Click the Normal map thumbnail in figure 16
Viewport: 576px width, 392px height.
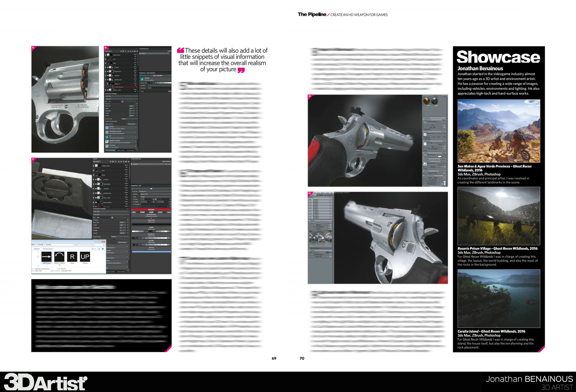pyautogui.click(x=107, y=128)
